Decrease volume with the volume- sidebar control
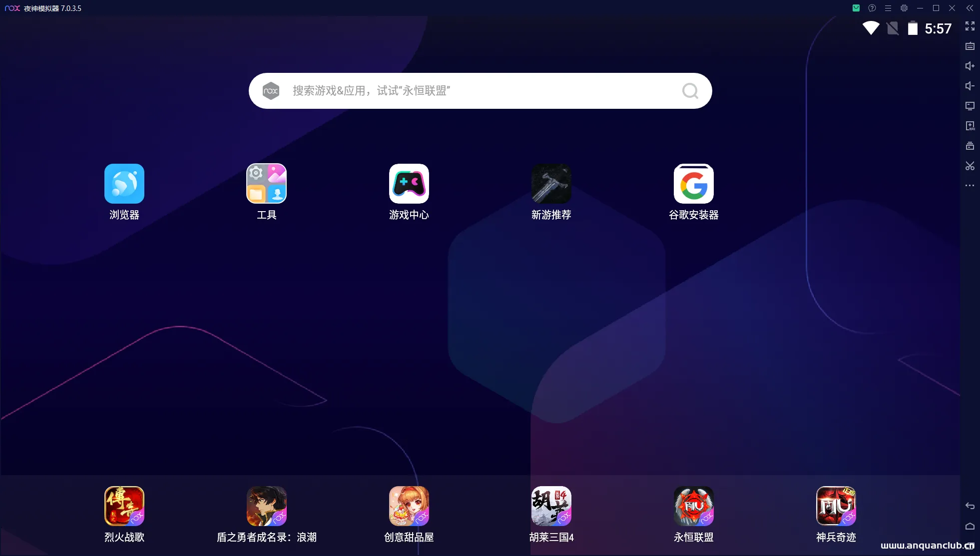The height and width of the screenshot is (556, 980). point(971,86)
